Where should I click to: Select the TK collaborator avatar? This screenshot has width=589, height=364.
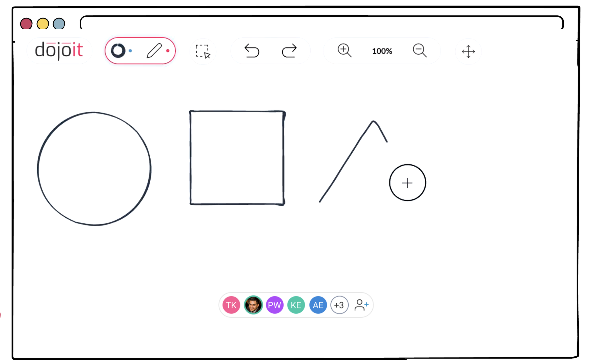(x=231, y=305)
